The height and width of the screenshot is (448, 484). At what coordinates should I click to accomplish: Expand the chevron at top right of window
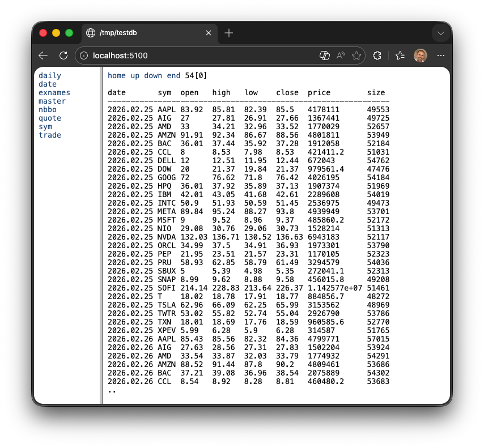tap(441, 33)
